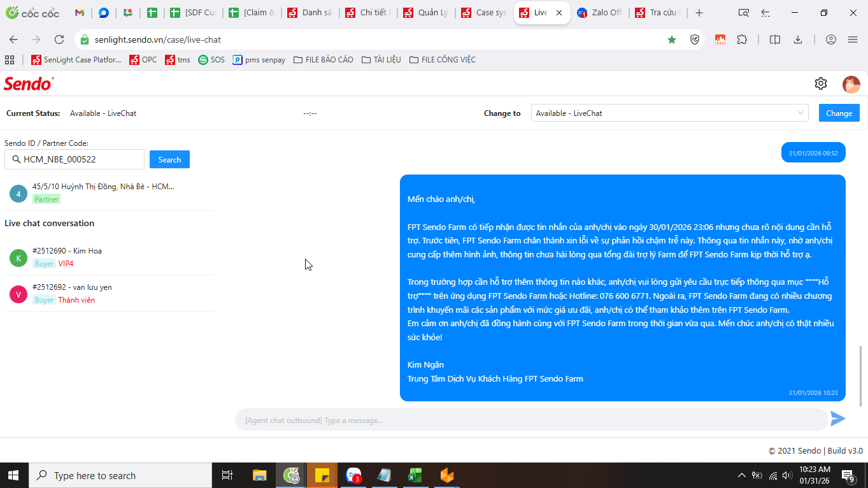This screenshot has height=488, width=868.
Task: Click the 31/01/2026 09:52 message bubble
Action: [x=813, y=152]
